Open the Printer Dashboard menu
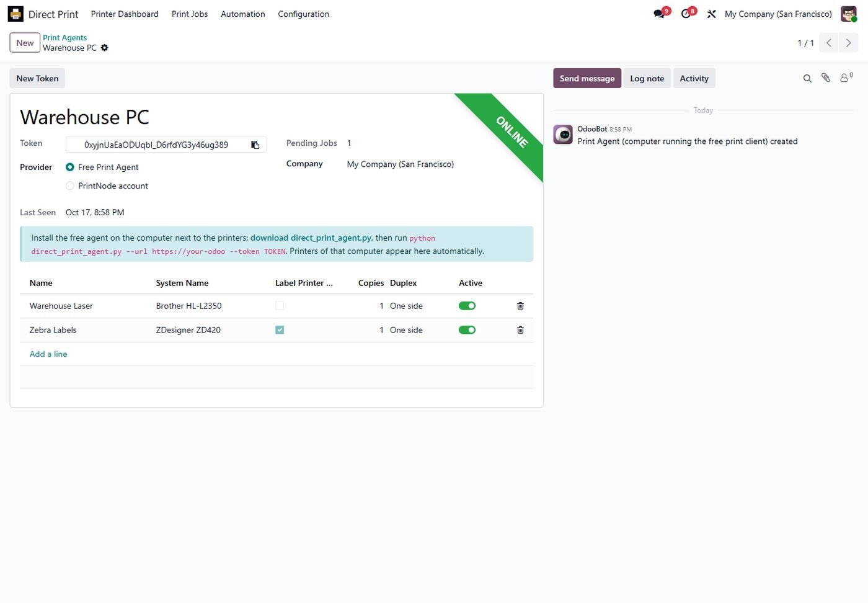Viewport: 868px width, 603px height. tap(125, 14)
